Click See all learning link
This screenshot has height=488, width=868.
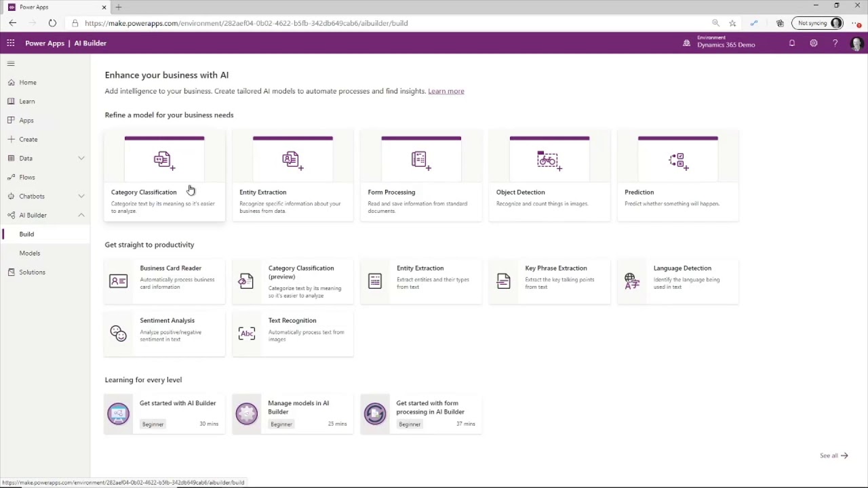(x=833, y=456)
